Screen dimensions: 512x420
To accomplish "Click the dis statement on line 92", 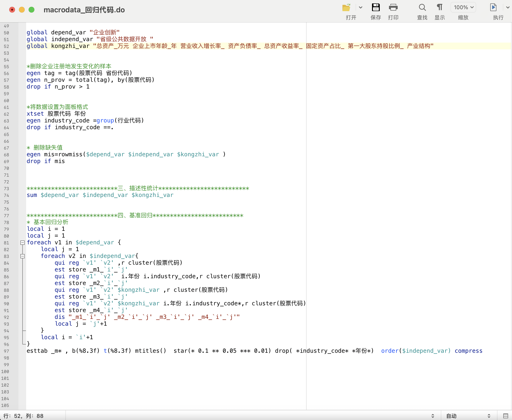I will [147, 317].
